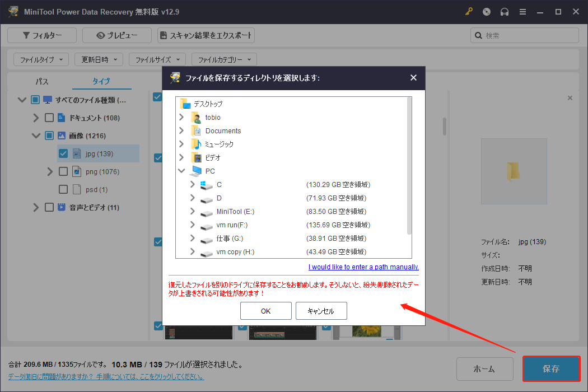This screenshot has height=392, width=588.
Task: Click the 保存 save button
Action: tap(551, 368)
